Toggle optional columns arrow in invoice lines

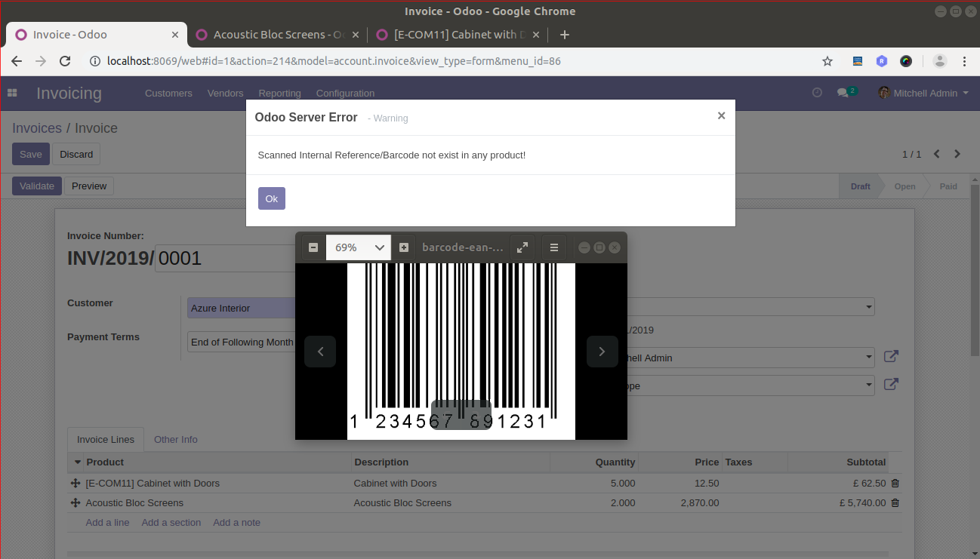[x=77, y=462]
